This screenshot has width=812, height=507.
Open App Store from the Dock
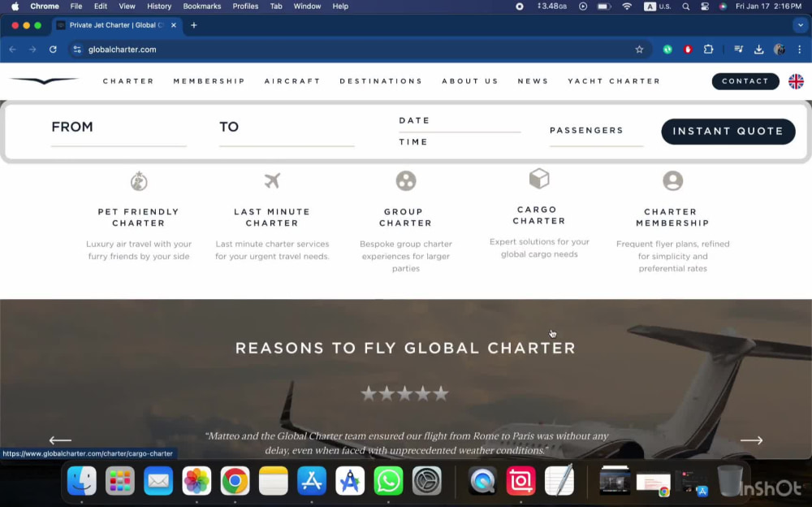pos(312,480)
